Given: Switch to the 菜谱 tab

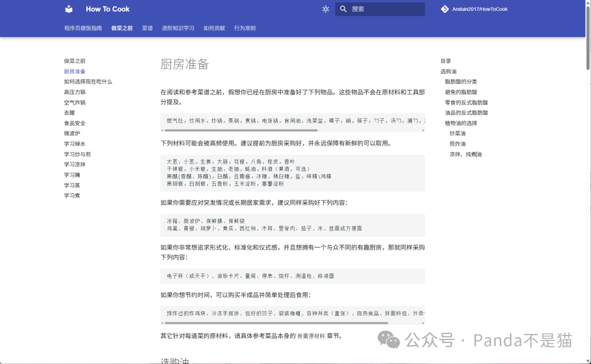Looking at the screenshot, I should [x=147, y=28].
